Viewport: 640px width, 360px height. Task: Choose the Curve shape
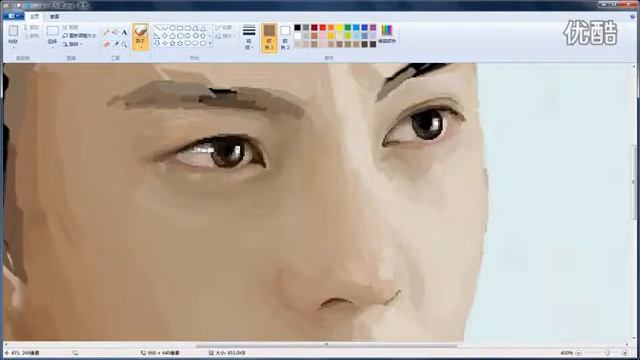164,28
